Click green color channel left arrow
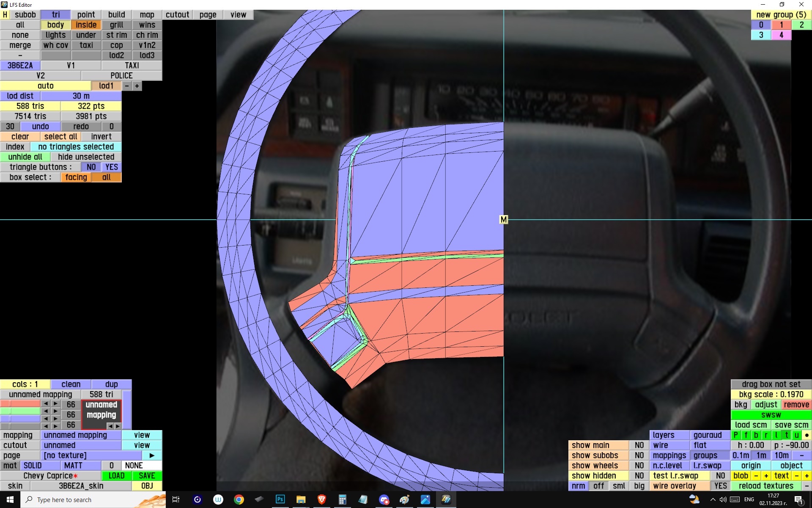The height and width of the screenshot is (508, 812). [46, 411]
